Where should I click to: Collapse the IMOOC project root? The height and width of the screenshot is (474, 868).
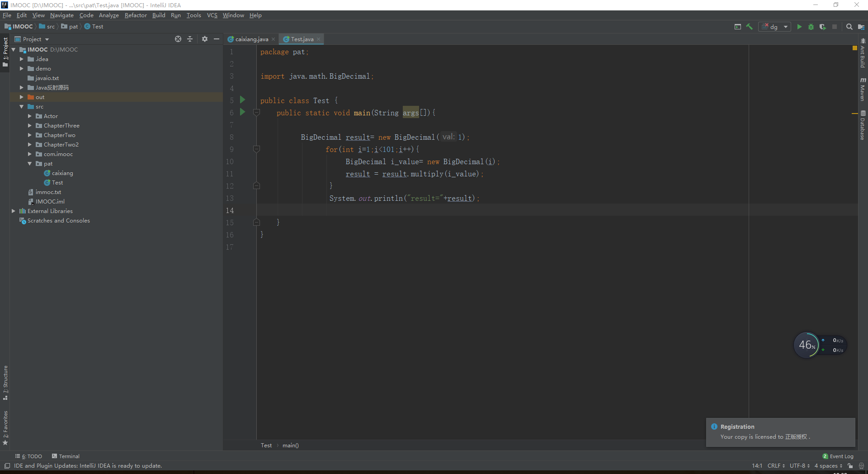coord(14,50)
